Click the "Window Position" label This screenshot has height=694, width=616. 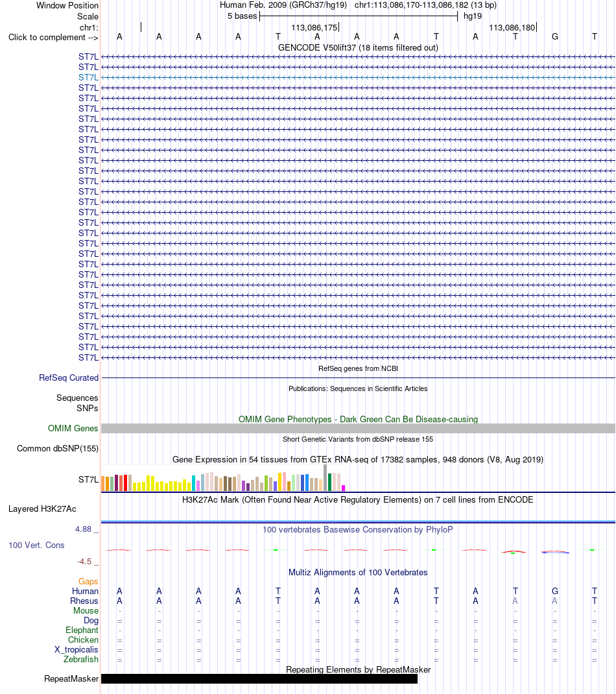click(x=67, y=5)
